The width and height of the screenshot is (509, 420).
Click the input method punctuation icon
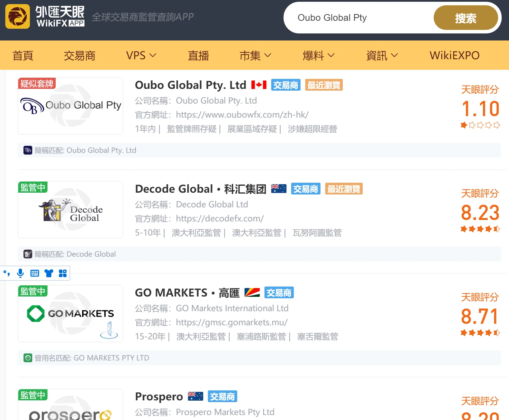(x=6, y=273)
